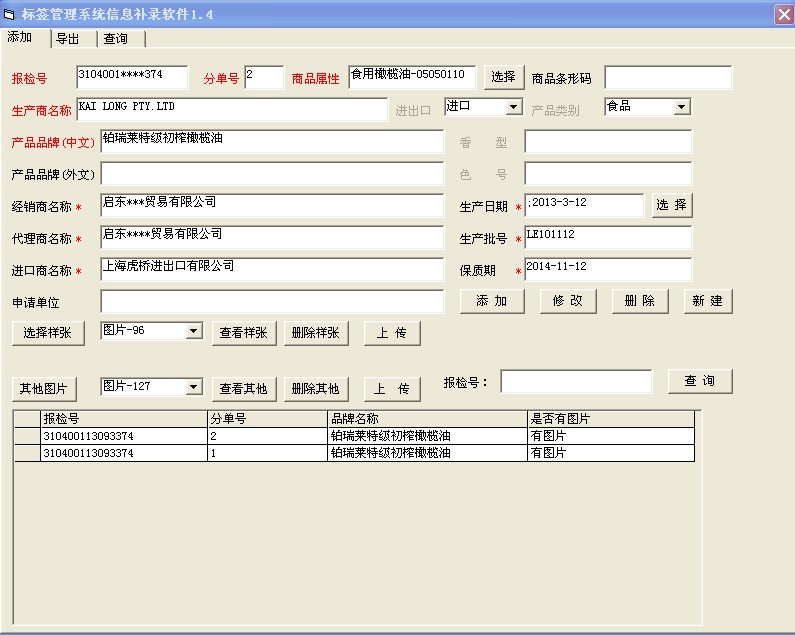Focus the 分单号 input field

click(264, 77)
